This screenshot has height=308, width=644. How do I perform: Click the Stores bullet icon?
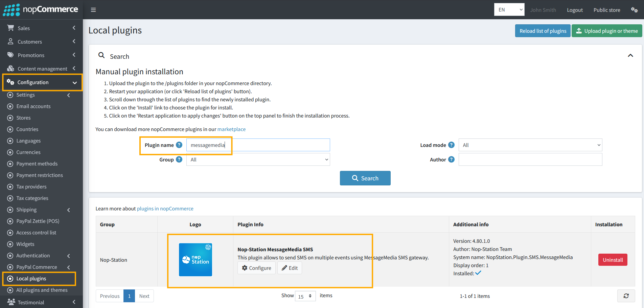(x=10, y=118)
